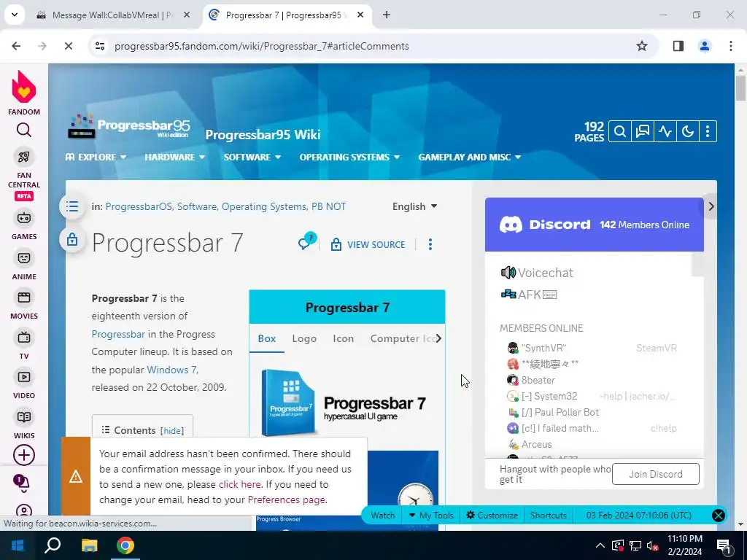Screen dimensions: 747x560
Task: Open a new browser tab
Action: 387,15
